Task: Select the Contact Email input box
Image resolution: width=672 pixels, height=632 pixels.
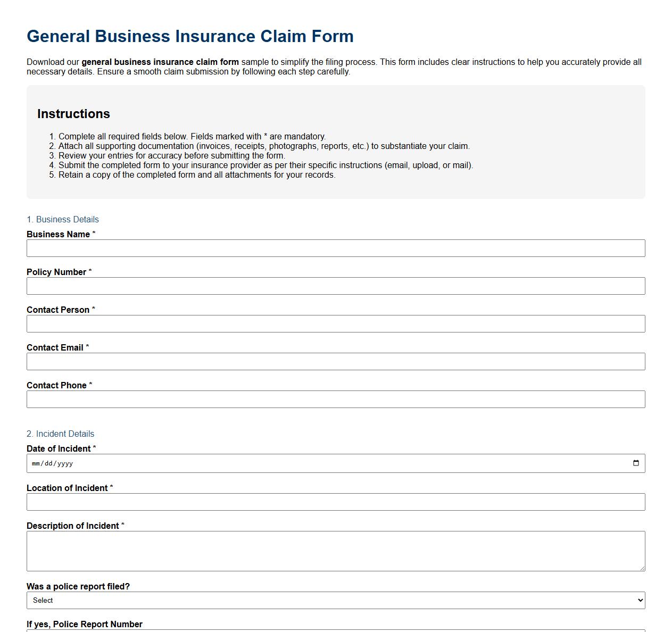Action: click(336, 361)
